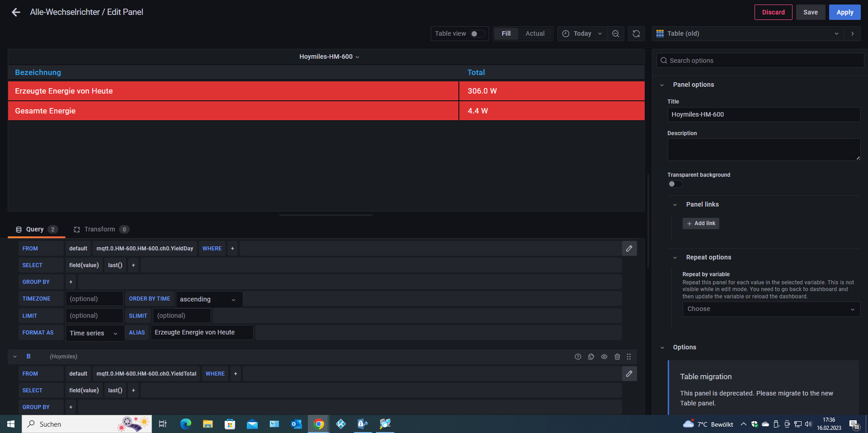Select the Actual view mode option
Image resolution: width=868 pixels, height=433 pixels.
tap(535, 34)
